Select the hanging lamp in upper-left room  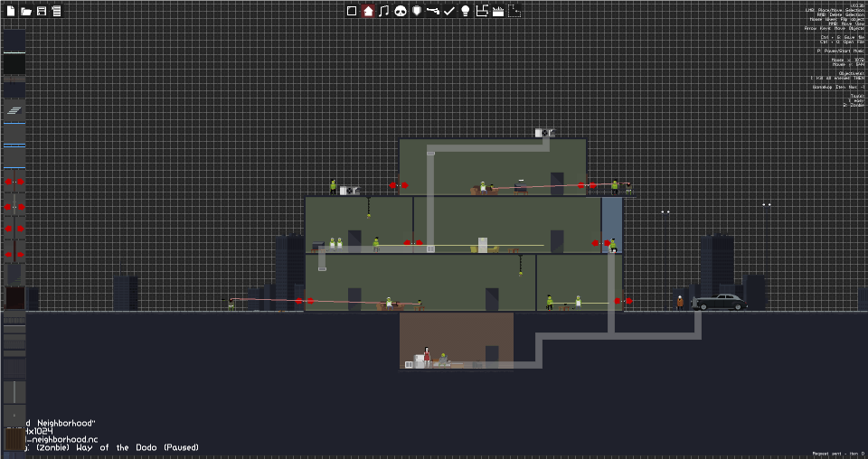369,208
